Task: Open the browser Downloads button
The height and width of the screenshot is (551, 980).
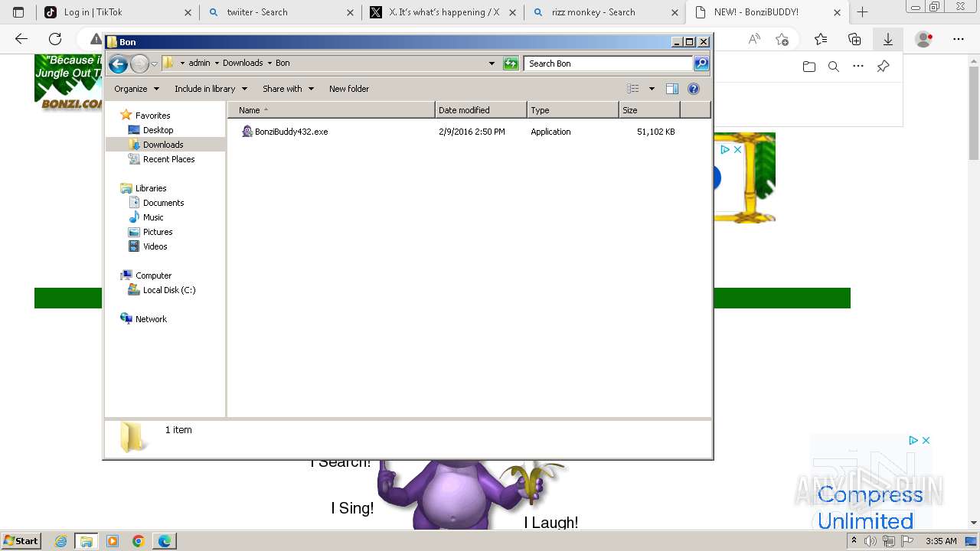Action: click(888, 39)
